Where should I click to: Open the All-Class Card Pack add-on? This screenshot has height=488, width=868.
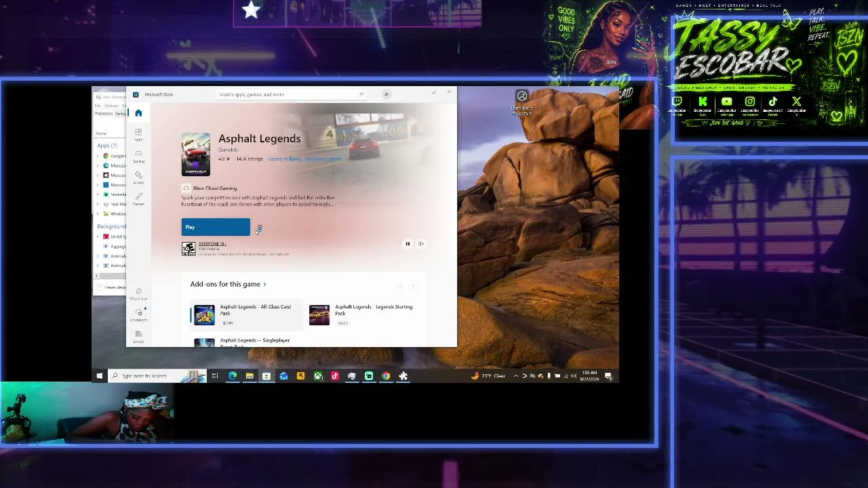click(248, 314)
